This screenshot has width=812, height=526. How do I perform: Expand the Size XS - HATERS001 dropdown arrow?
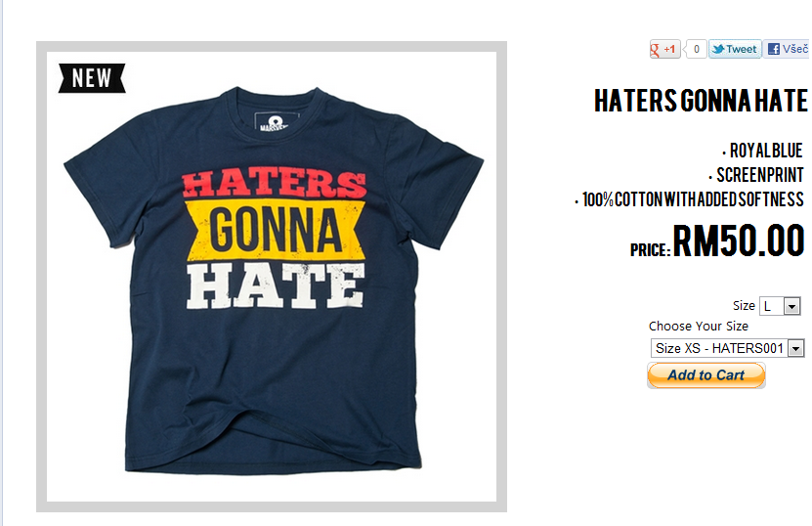pyautogui.click(x=796, y=348)
